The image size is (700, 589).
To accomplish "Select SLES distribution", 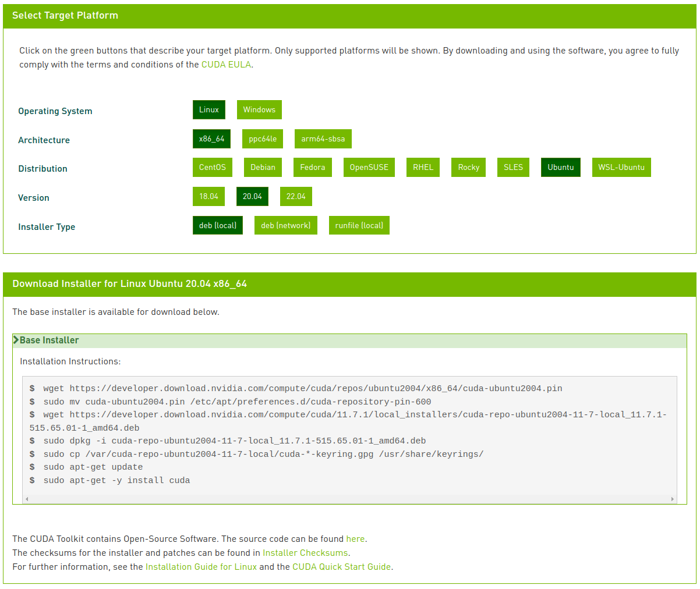I will coord(514,167).
